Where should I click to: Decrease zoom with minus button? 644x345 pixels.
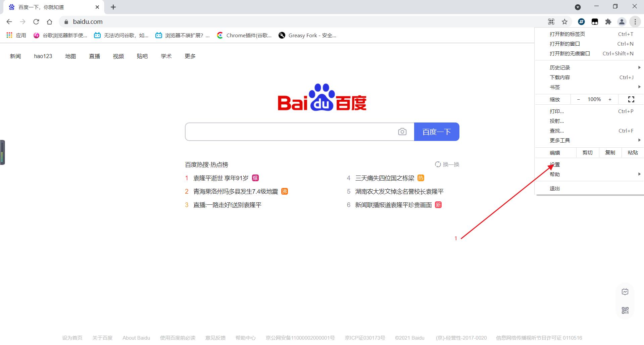[578, 99]
